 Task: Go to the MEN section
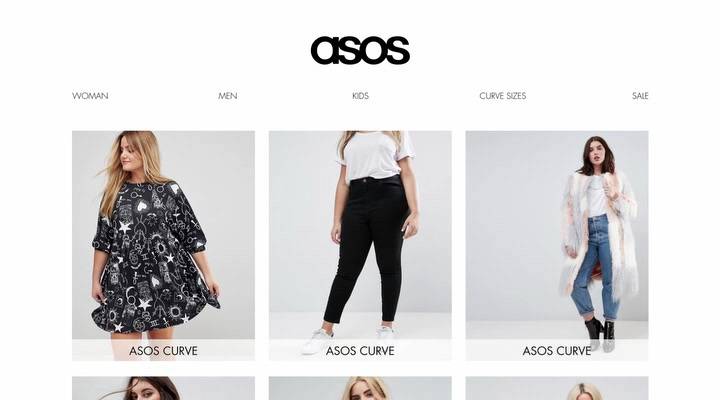tap(228, 96)
